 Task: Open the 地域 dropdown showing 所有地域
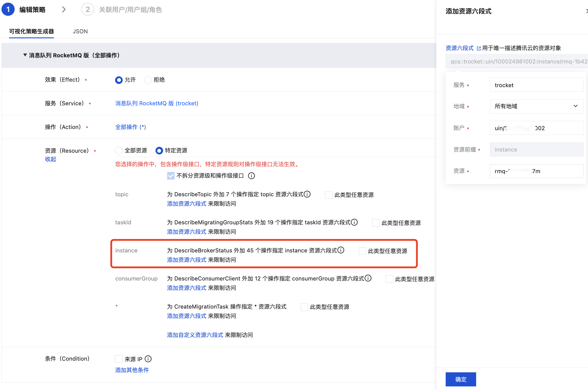(536, 106)
